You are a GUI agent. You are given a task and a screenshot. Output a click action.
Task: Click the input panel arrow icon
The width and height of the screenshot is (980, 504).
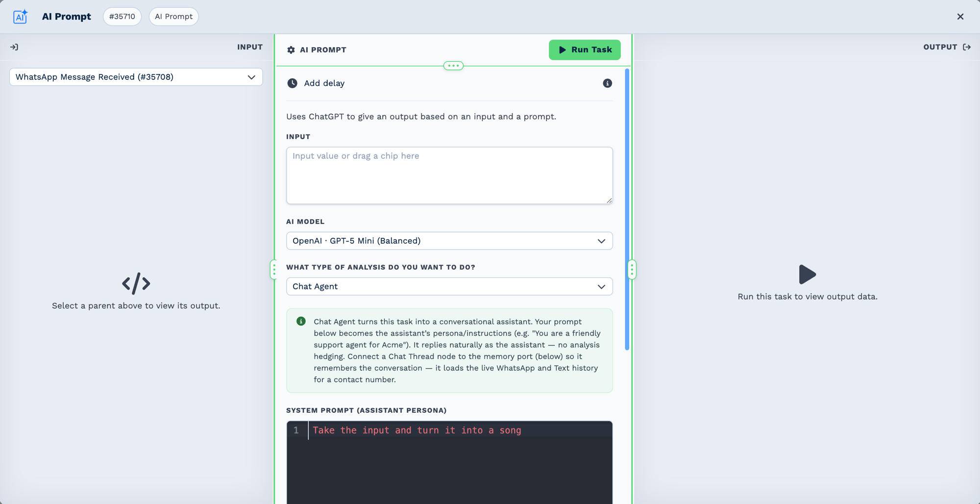pyautogui.click(x=14, y=47)
